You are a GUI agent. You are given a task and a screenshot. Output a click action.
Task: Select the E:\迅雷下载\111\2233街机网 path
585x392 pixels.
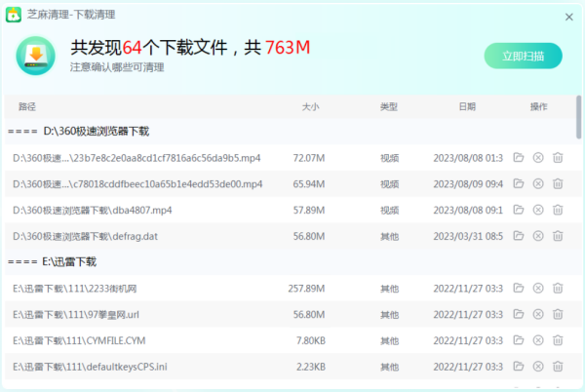click(x=75, y=289)
